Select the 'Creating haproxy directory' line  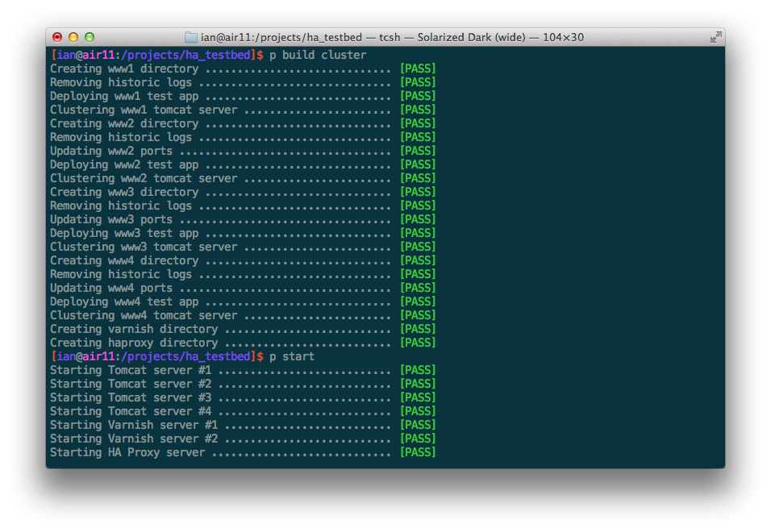point(134,343)
